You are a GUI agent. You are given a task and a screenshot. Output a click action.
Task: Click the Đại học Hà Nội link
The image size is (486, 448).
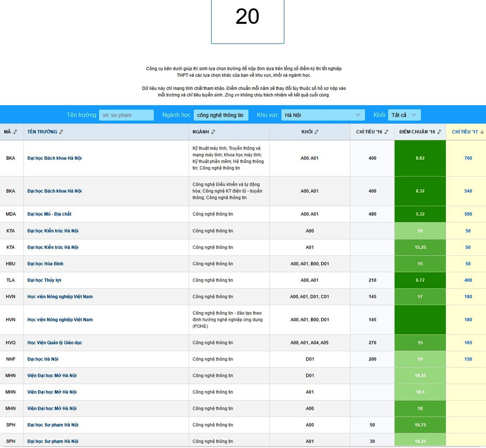tap(43, 359)
